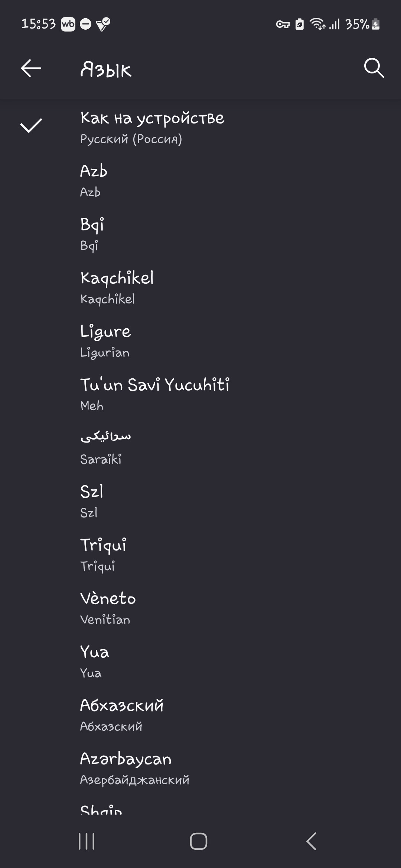Select Szl language option

[x=92, y=501]
